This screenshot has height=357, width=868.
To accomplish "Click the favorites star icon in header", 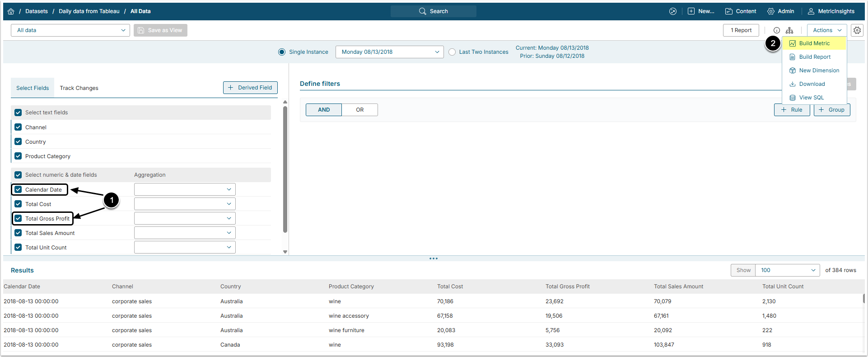I will (x=672, y=11).
